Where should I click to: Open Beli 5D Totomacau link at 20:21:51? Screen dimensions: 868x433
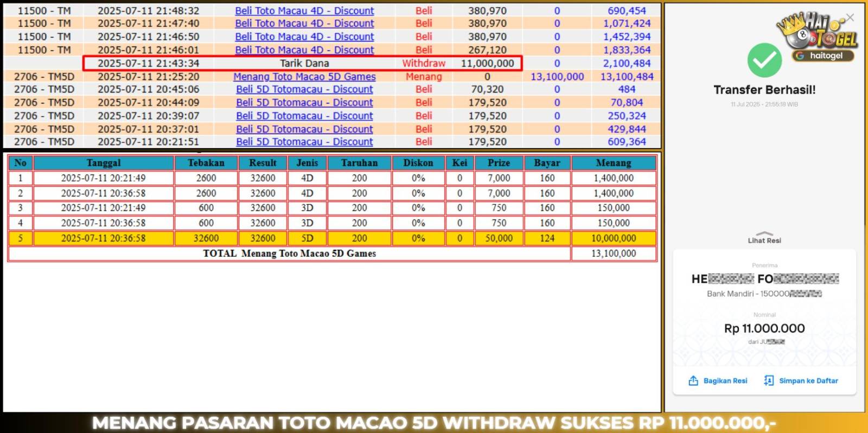(x=304, y=141)
